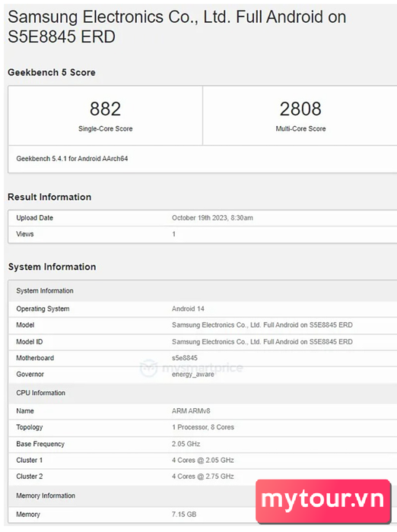Click the mytour.vn logo badge
Screen dimensions: 397x532
tap(323, 501)
